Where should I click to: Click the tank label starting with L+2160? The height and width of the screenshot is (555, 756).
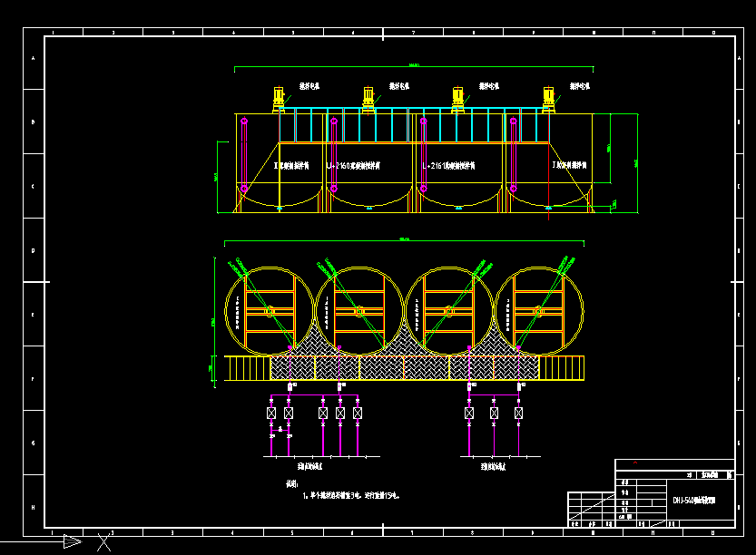click(x=353, y=166)
